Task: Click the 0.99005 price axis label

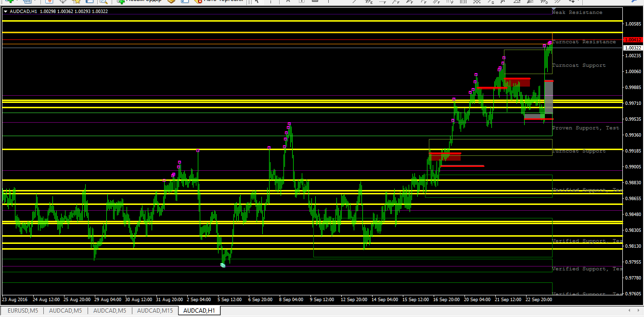Action: pyautogui.click(x=632, y=167)
